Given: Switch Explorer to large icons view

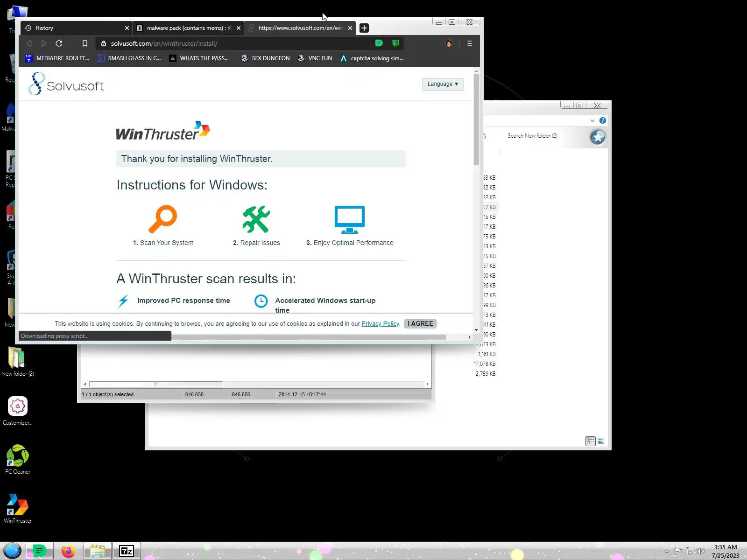Looking at the screenshot, I should [x=601, y=441].
